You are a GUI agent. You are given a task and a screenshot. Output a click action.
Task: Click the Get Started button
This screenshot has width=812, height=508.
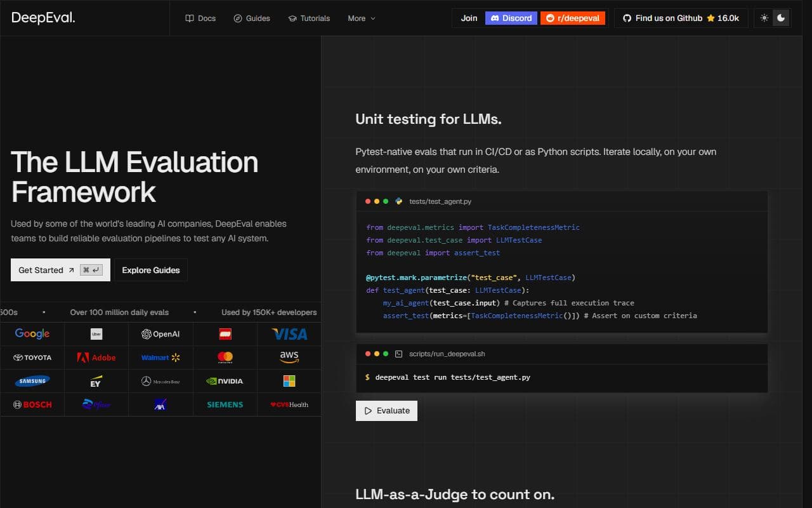click(60, 270)
